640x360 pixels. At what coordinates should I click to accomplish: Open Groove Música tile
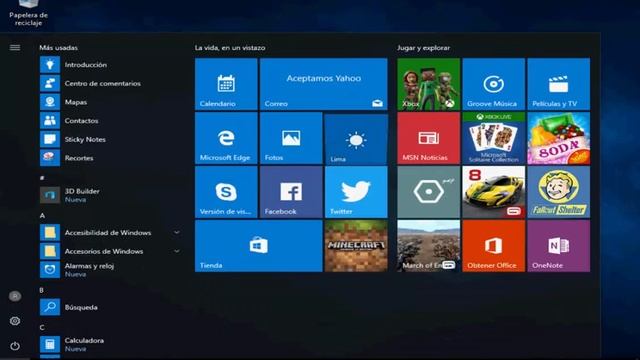[493, 84]
